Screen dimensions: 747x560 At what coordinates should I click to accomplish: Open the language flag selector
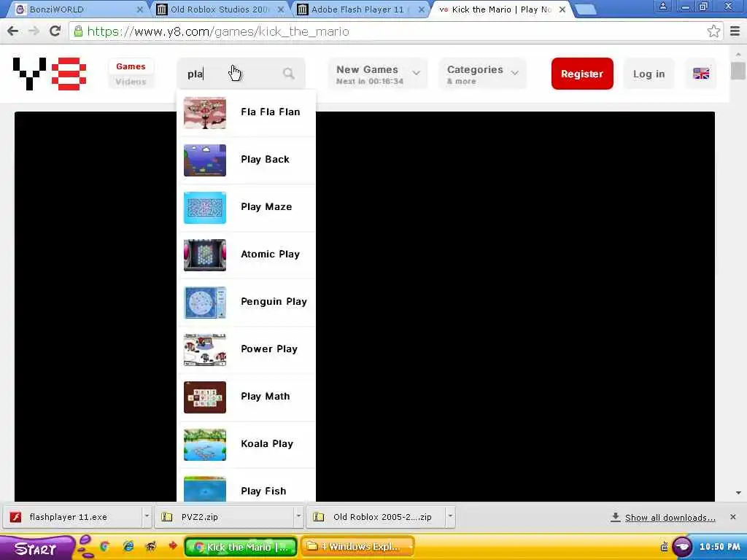click(701, 74)
